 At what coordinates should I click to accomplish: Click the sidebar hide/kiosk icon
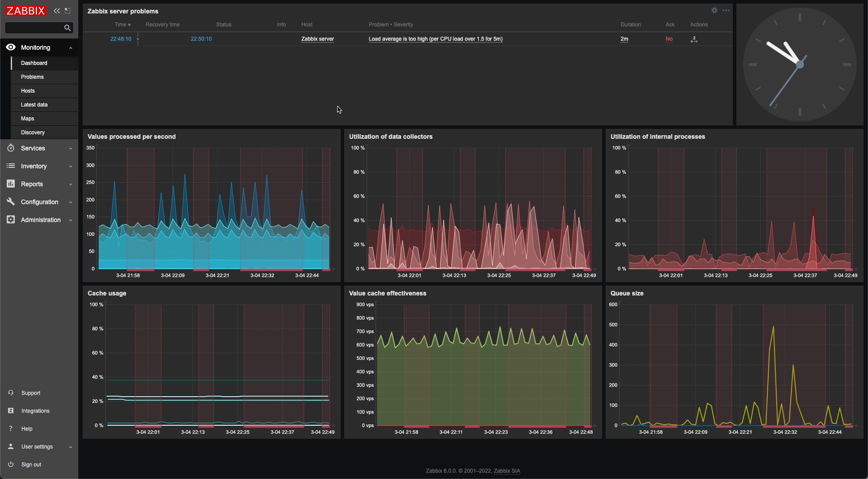pyautogui.click(x=68, y=11)
